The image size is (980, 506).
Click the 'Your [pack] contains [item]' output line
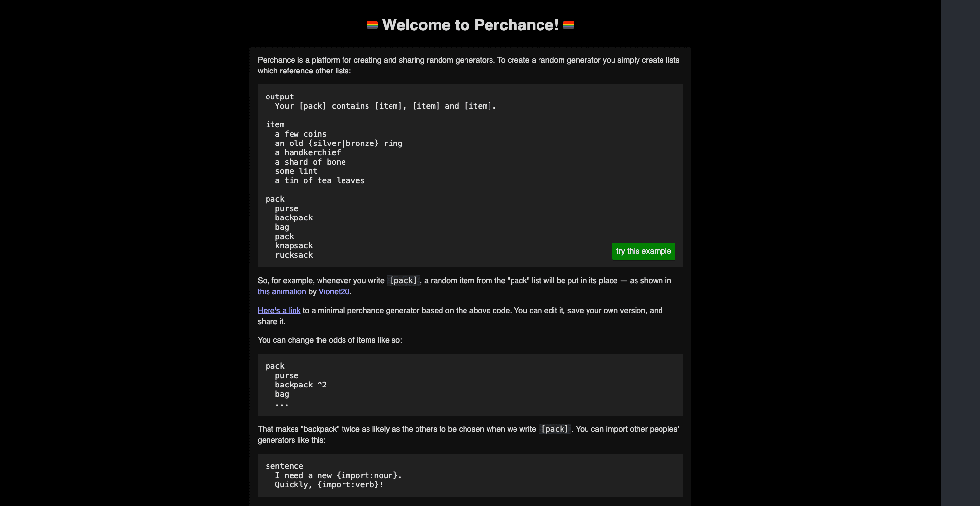[x=386, y=106]
